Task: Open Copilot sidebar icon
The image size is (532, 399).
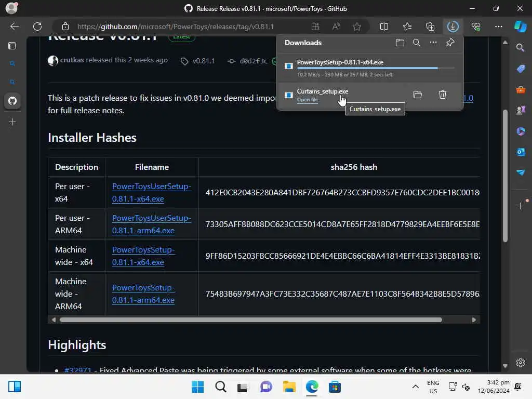Action: coord(521,26)
